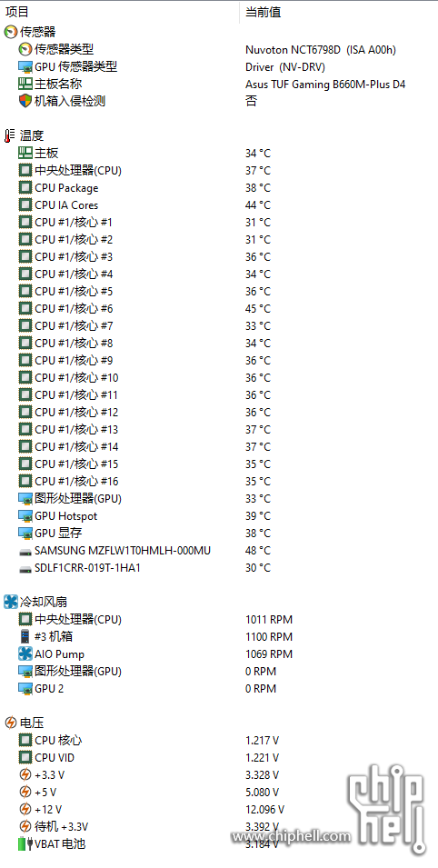Click the CPU VID chip icon
The image size is (438, 868).
pyautogui.click(x=25, y=758)
